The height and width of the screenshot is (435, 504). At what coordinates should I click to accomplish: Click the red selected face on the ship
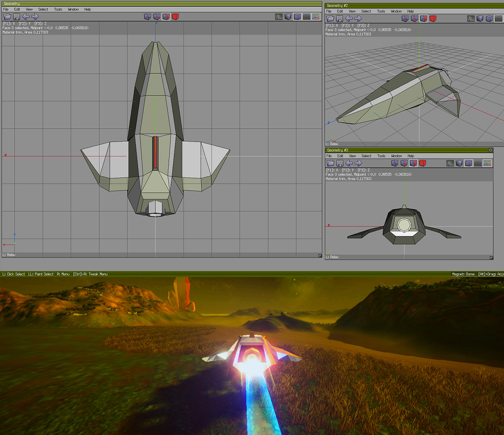pyautogui.click(x=155, y=153)
